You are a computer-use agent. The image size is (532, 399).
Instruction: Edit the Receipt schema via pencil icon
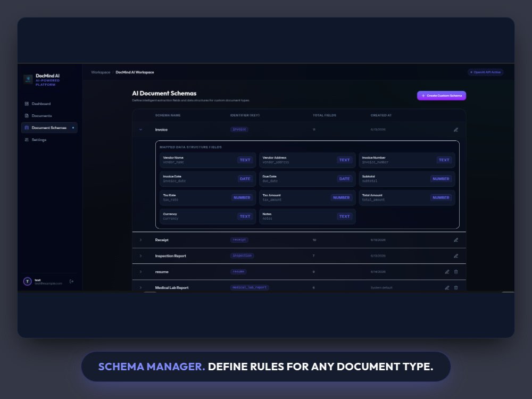(456, 240)
